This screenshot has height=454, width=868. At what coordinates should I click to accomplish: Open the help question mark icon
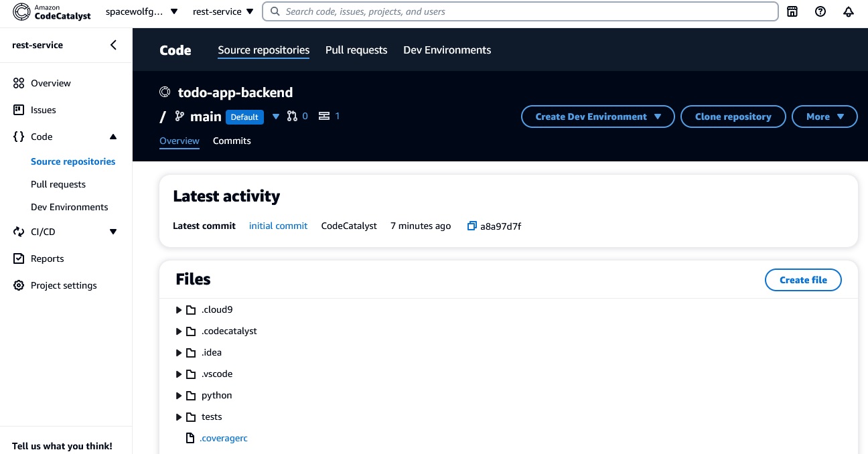coord(820,11)
